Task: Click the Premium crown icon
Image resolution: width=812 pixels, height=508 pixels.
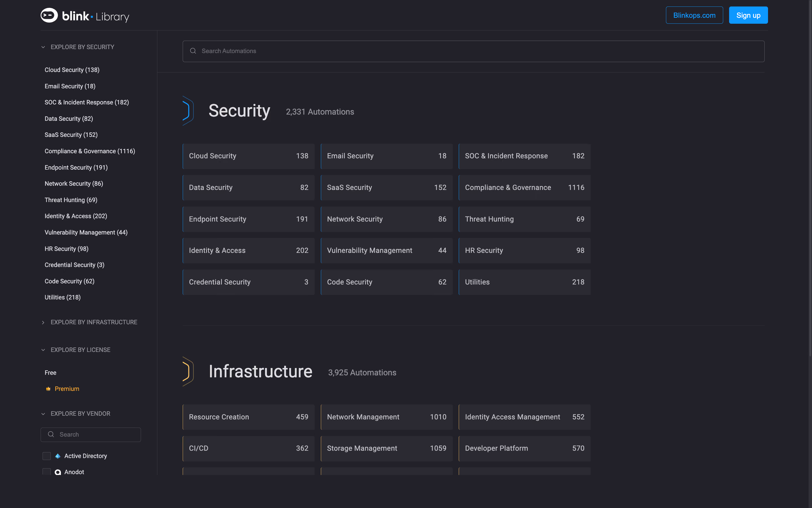Action: point(48,389)
